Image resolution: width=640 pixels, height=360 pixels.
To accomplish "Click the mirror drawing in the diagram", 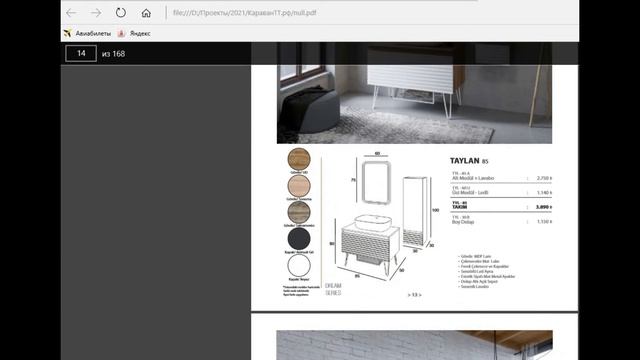I will pyautogui.click(x=376, y=182).
